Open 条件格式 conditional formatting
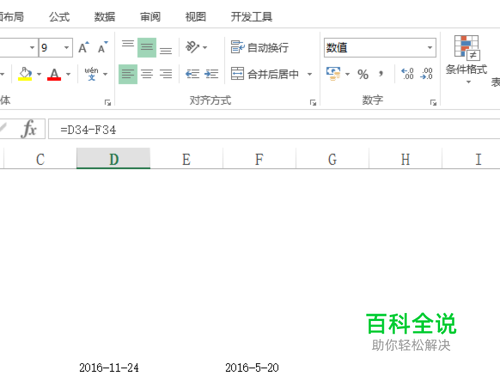This screenshot has height=384, width=500. coord(467,59)
